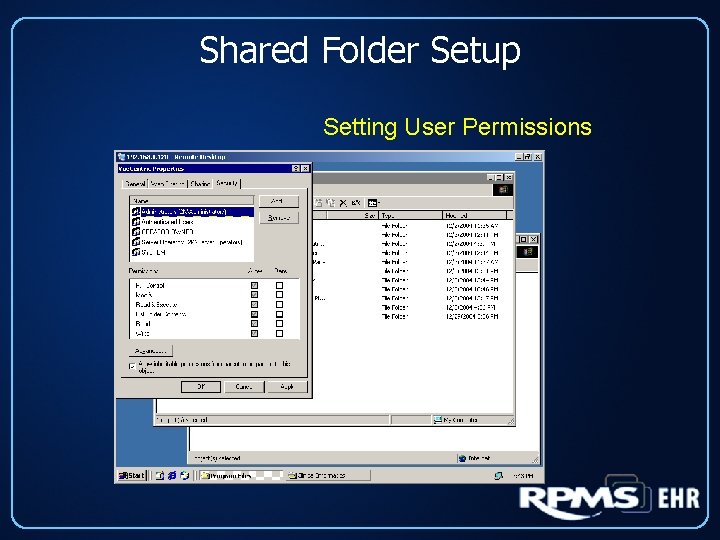Click Cancel in the Properties dialog
Screen dimensions: 720x540
click(244, 387)
